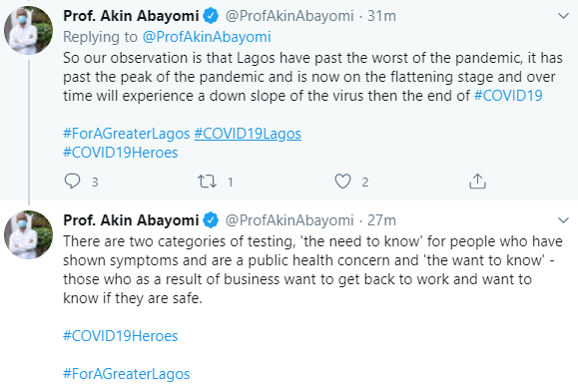Open #ForAGreaterLagos hashtag in first tweet
Image resolution: width=578 pixels, height=392 pixels.
(127, 134)
